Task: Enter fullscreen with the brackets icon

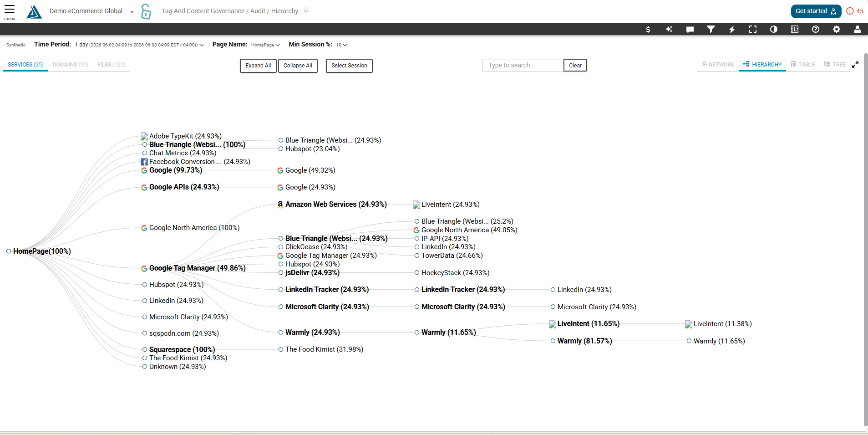Action: (753, 29)
